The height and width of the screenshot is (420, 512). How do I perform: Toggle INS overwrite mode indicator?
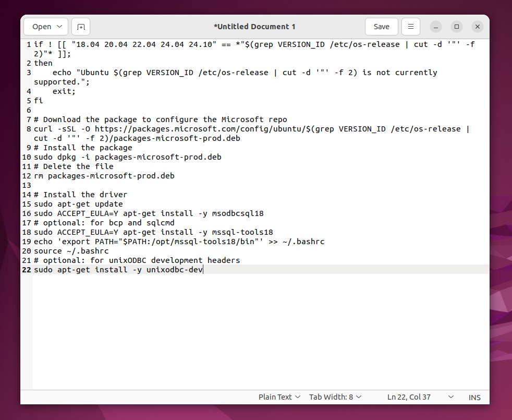(474, 397)
